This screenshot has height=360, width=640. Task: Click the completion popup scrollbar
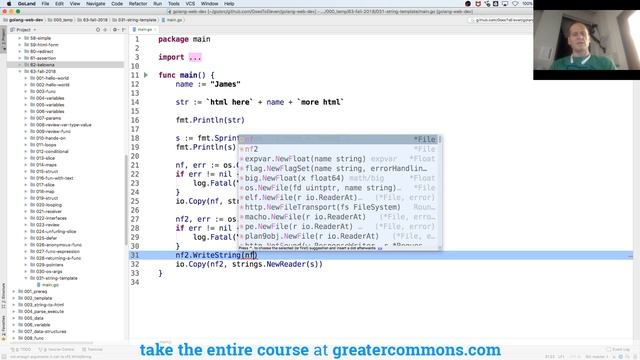tap(440, 140)
